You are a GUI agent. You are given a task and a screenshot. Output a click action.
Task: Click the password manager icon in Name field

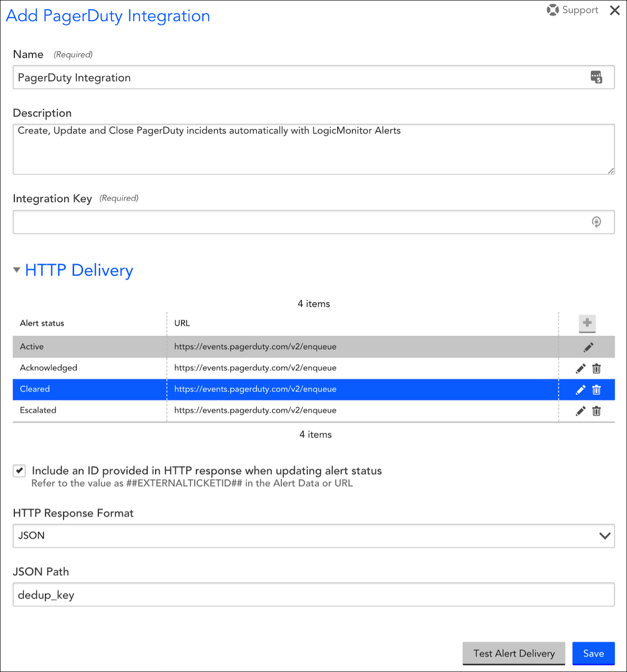coord(597,77)
